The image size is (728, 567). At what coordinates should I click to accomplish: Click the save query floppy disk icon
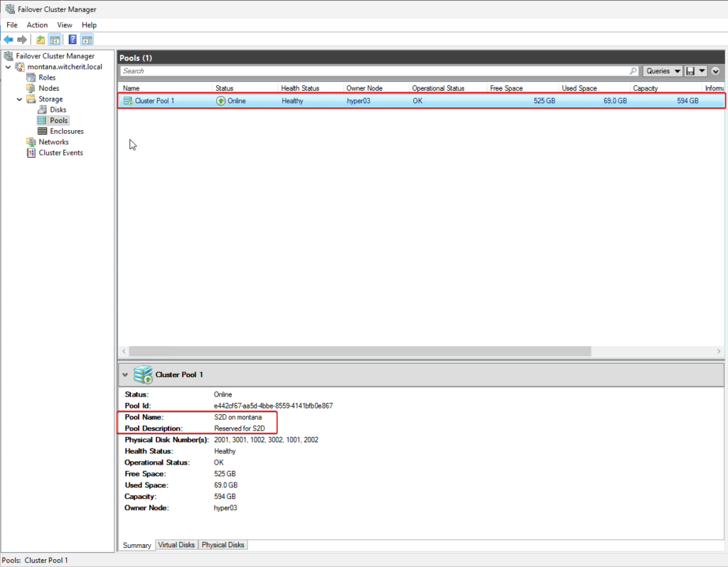coord(690,71)
